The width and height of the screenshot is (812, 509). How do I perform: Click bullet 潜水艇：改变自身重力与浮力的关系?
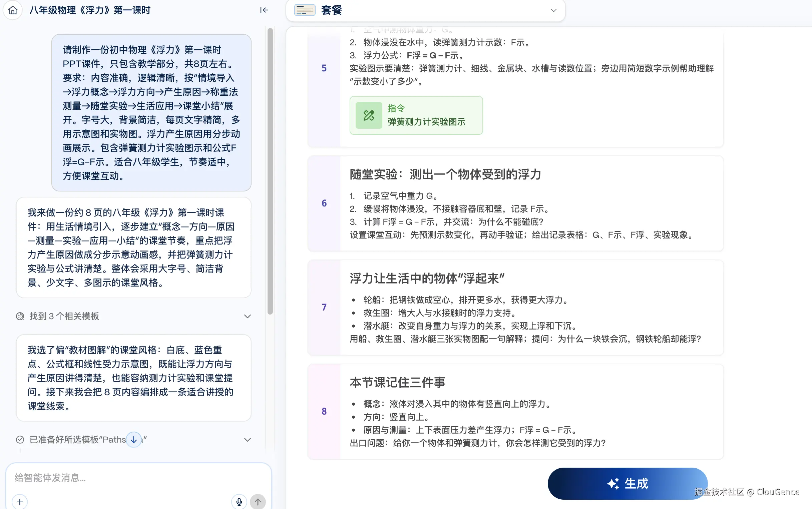(470, 326)
